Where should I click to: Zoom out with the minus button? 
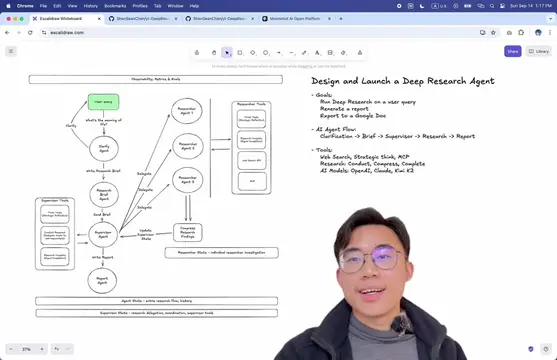click(11, 349)
